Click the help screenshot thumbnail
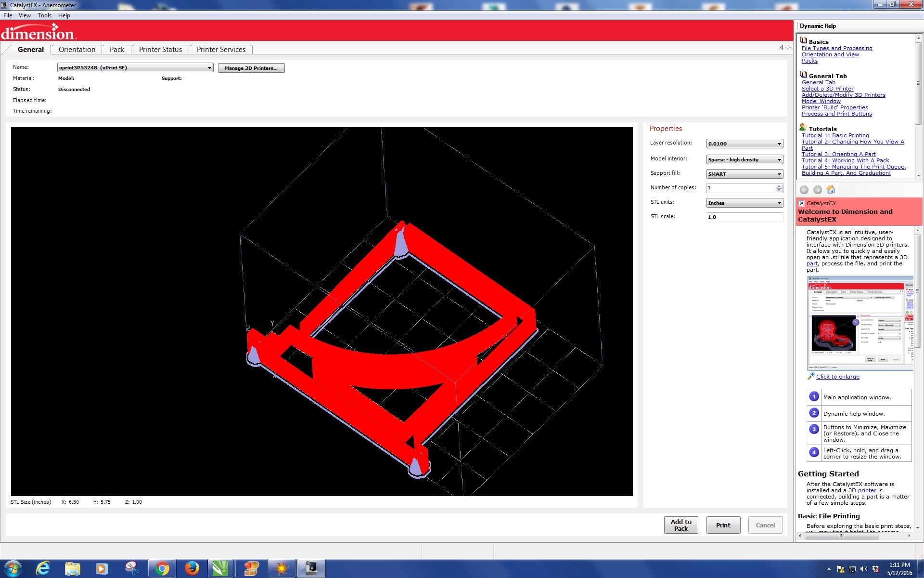 pyautogui.click(x=860, y=323)
